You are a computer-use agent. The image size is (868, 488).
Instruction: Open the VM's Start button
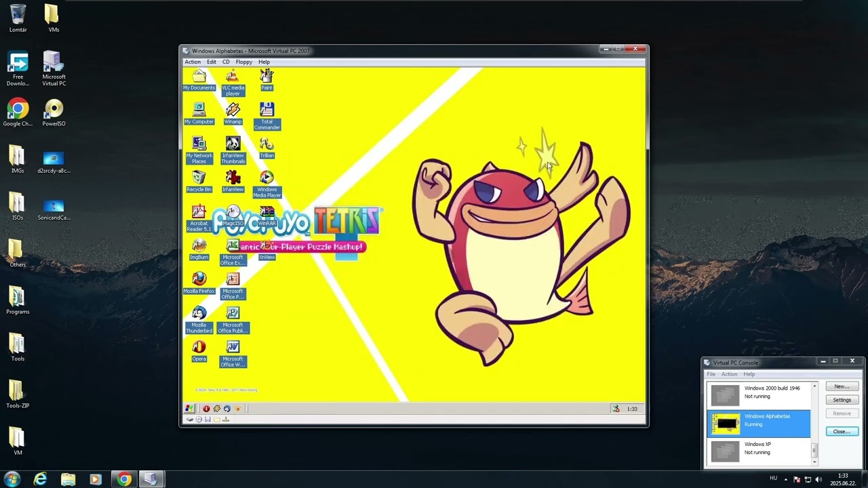click(189, 409)
